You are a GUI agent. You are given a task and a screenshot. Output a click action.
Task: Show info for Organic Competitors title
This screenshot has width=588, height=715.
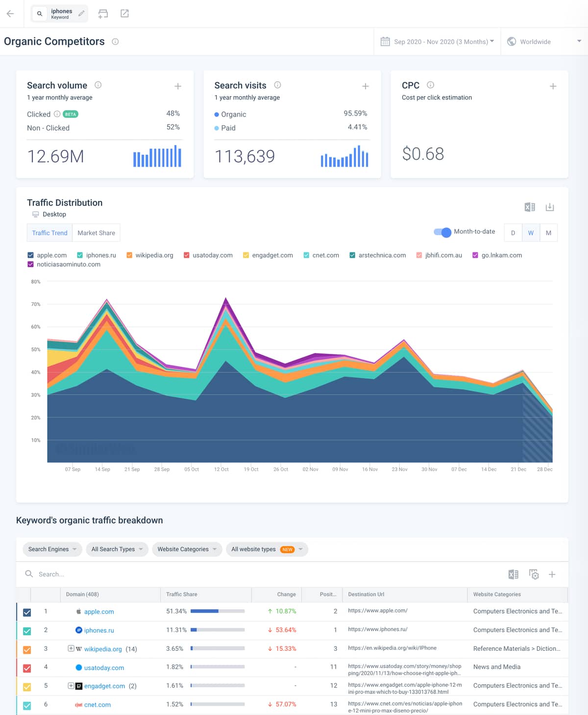[115, 42]
